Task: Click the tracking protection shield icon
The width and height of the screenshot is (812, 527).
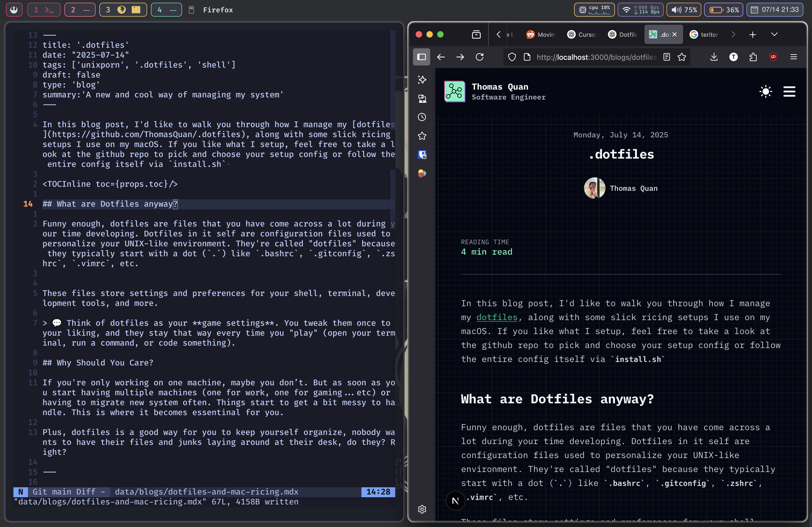Action: click(x=512, y=57)
